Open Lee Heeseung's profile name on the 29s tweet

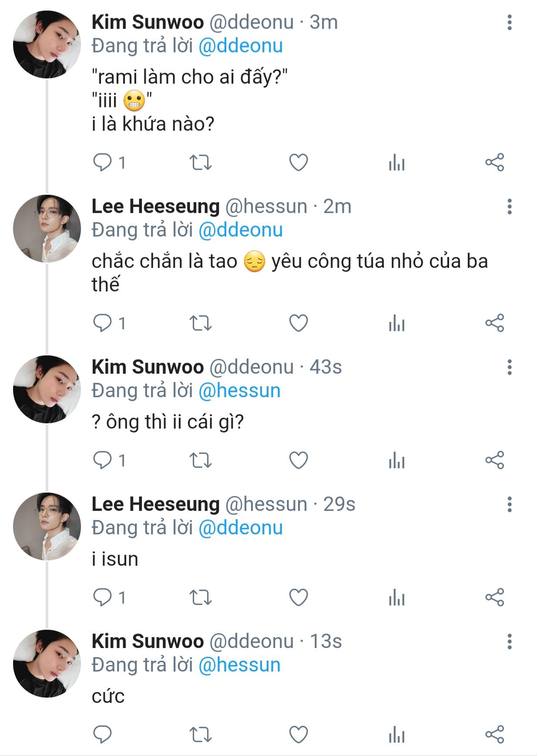tap(155, 505)
